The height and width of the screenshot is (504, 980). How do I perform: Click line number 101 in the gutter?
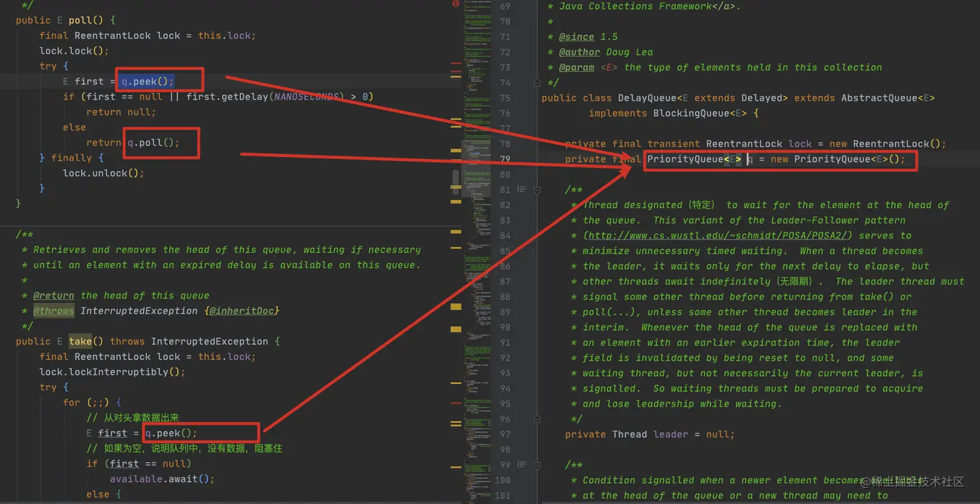(x=502, y=496)
